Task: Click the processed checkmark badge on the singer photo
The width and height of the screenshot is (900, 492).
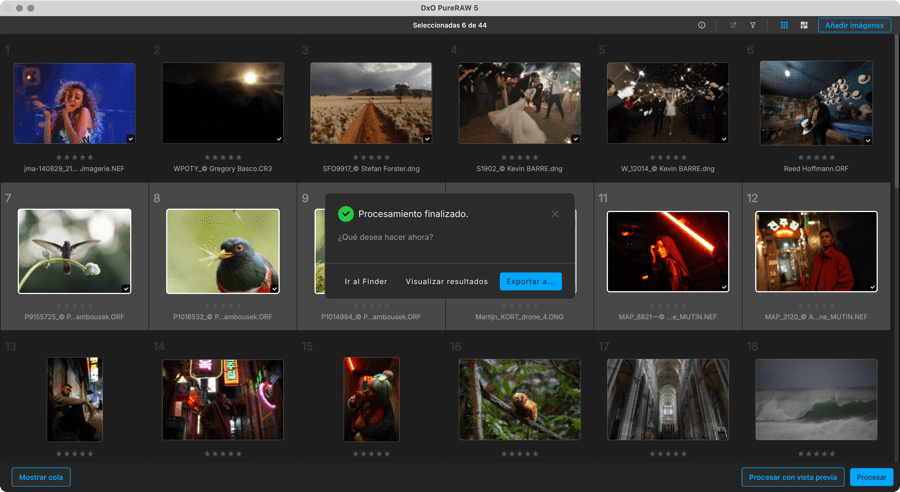Action: (130, 139)
